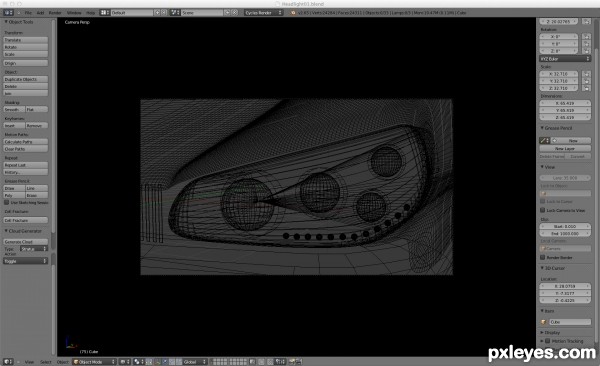Delete the Default screen layout with X icon

point(163,13)
